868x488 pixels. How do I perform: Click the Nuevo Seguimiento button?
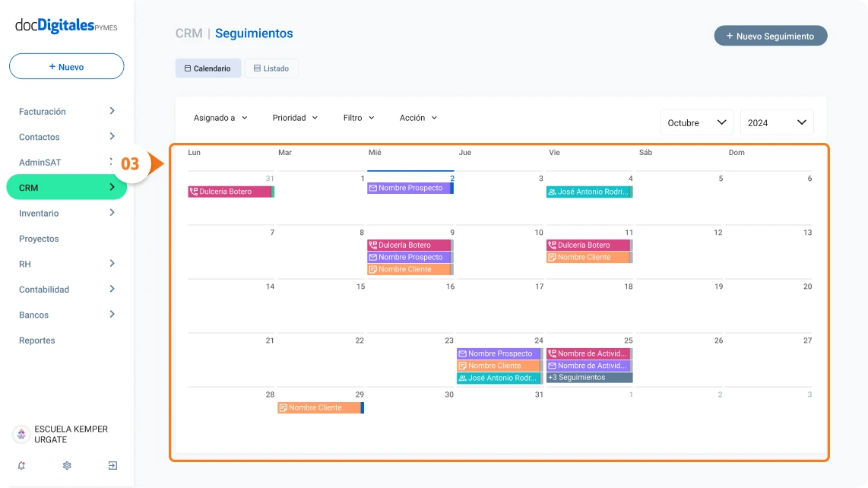tap(771, 36)
